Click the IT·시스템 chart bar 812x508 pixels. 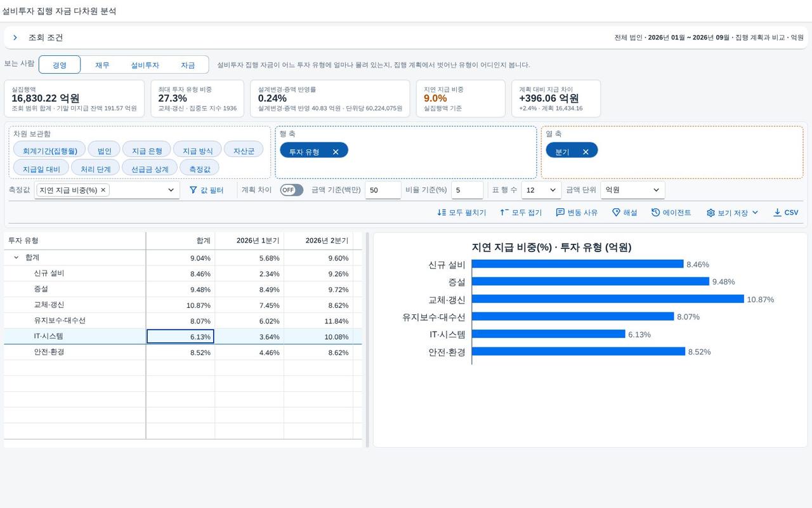click(x=549, y=334)
